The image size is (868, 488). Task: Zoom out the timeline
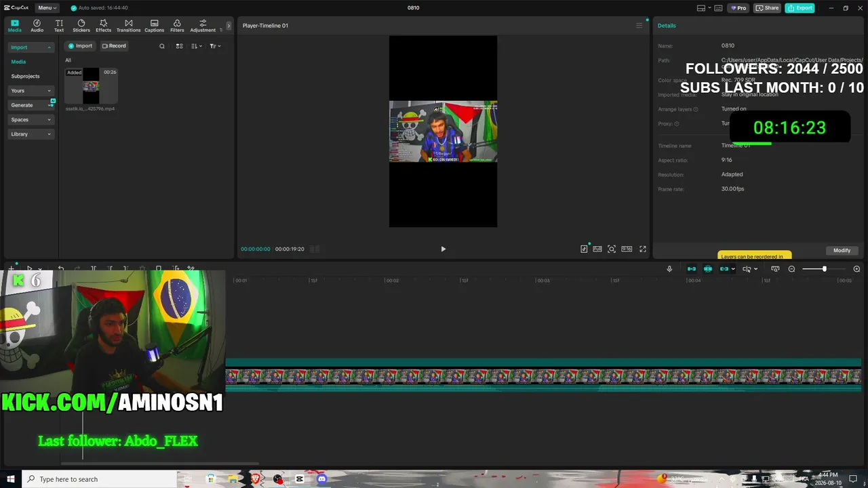coord(791,269)
